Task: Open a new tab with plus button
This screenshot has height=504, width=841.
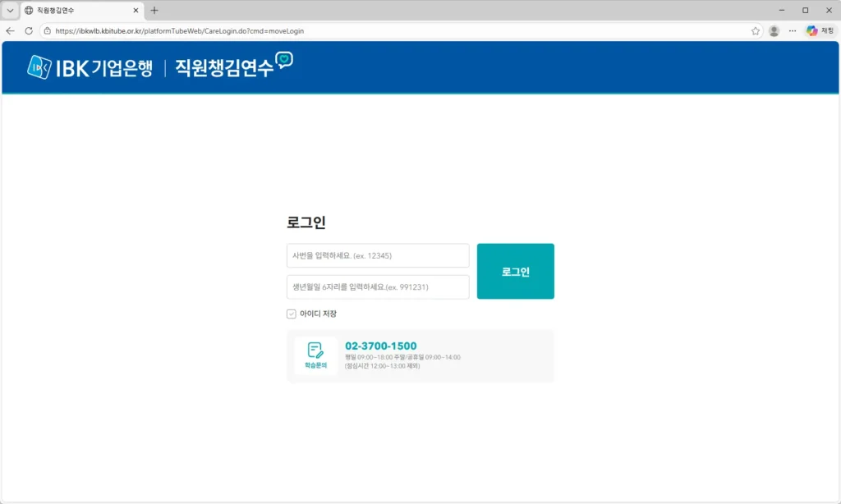Action: [x=154, y=10]
